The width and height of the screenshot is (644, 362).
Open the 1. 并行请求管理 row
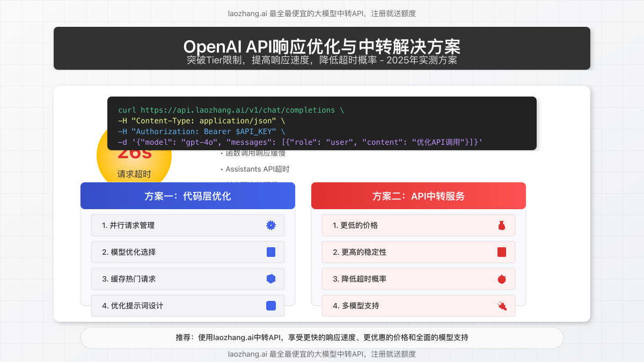click(188, 225)
